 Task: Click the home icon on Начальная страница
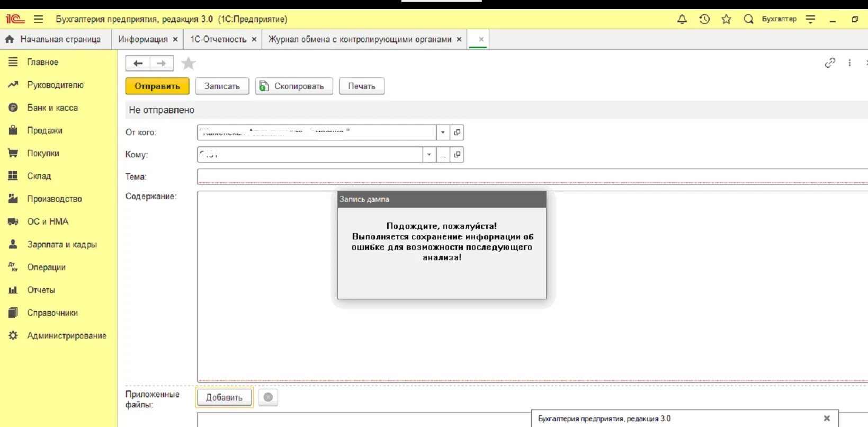(x=9, y=39)
